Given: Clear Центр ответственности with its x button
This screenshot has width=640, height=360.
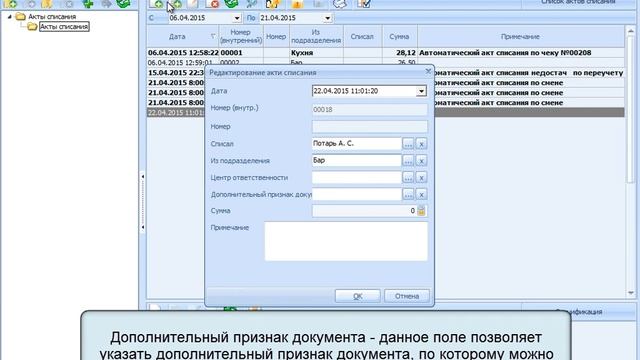Looking at the screenshot, I should point(421,178).
